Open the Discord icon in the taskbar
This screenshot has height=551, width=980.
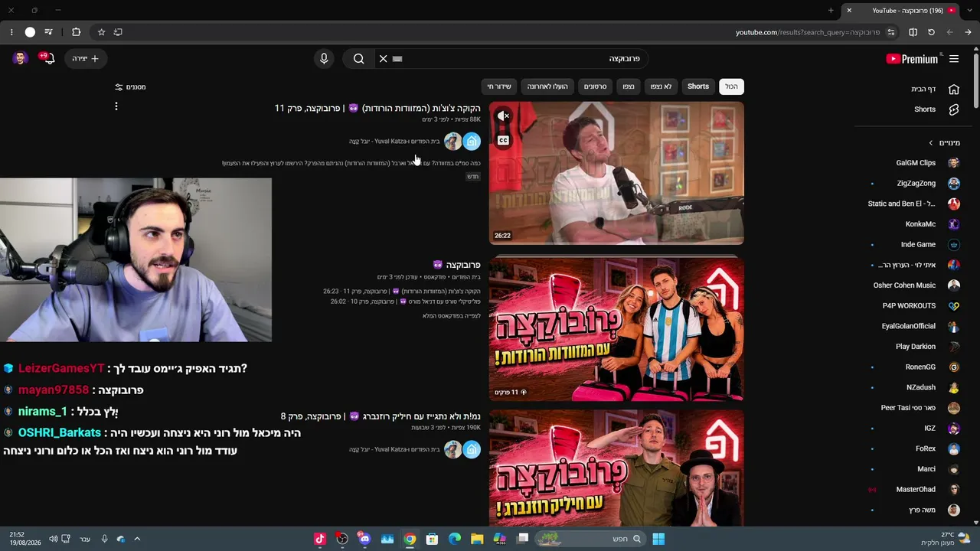pyautogui.click(x=364, y=539)
